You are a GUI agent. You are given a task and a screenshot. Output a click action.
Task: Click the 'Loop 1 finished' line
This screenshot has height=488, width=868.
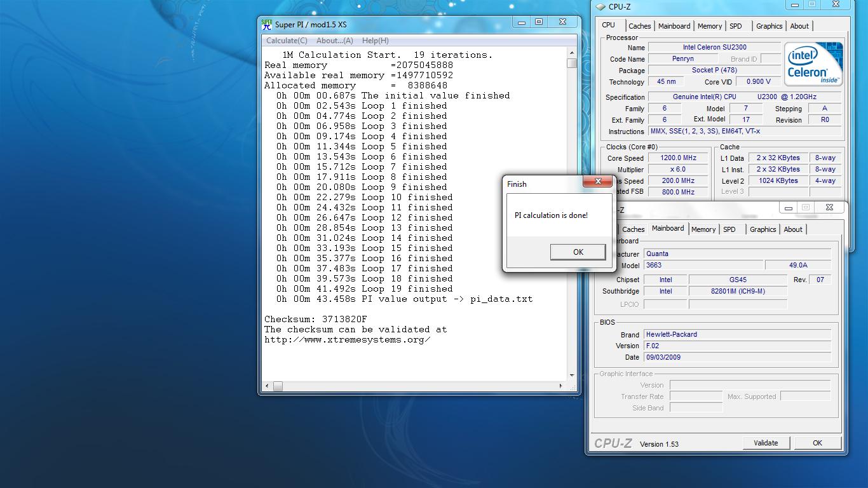362,105
